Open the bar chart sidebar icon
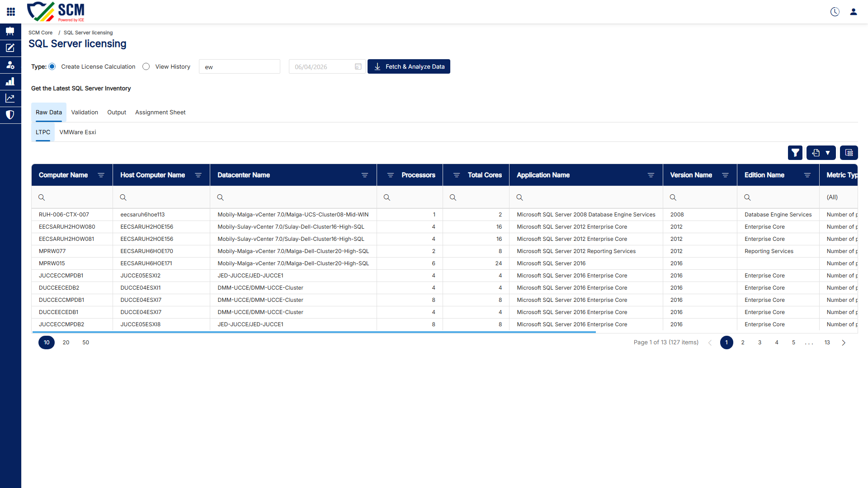The image size is (868, 488). coord(10,81)
